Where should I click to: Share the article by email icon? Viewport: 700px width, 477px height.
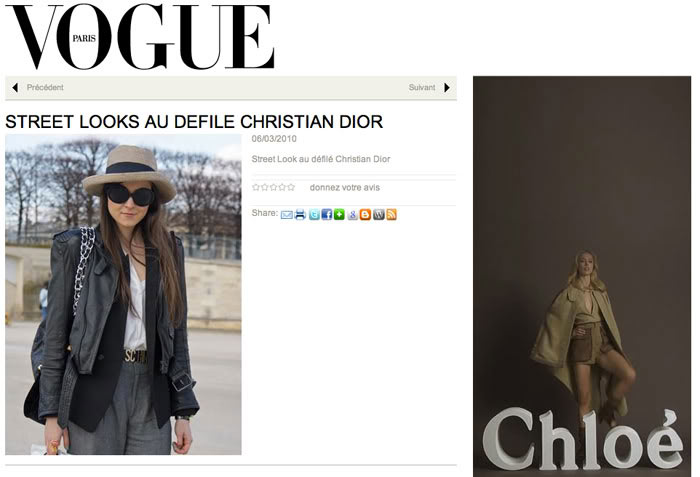287,215
